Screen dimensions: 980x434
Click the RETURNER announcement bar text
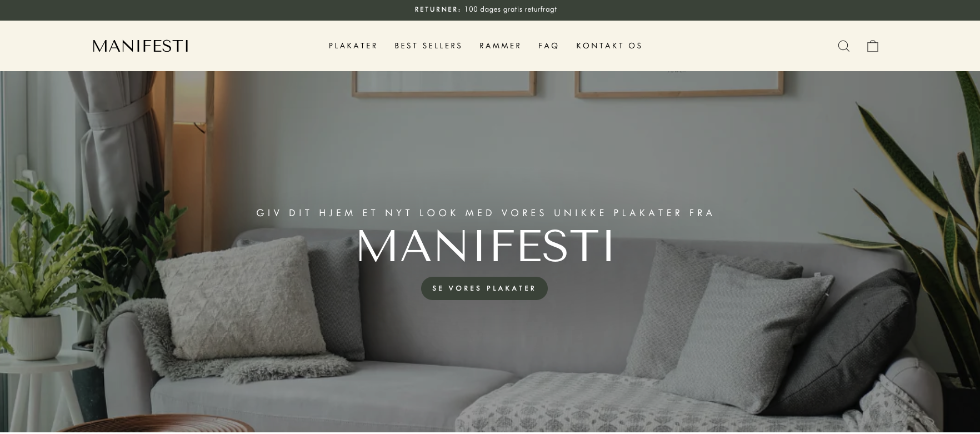click(x=486, y=9)
